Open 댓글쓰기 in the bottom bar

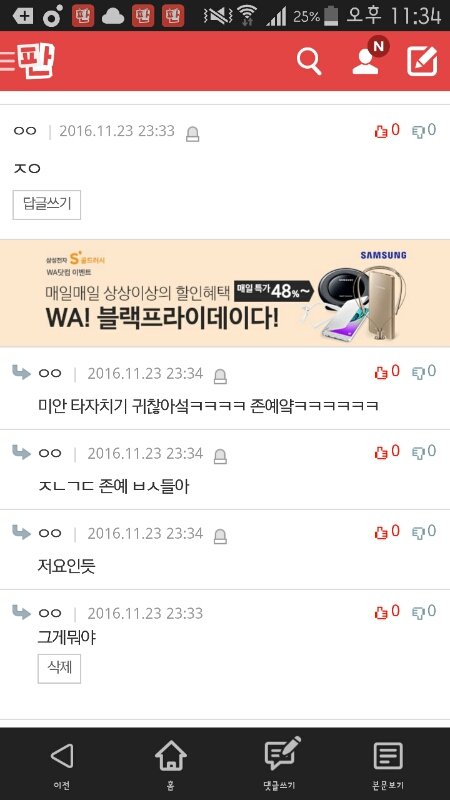(x=280, y=763)
